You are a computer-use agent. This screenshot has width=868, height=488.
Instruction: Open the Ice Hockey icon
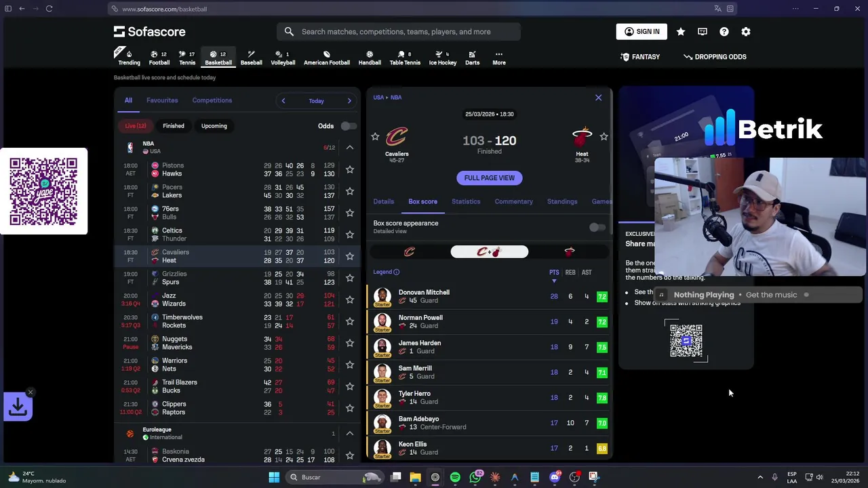click(443, 58)
